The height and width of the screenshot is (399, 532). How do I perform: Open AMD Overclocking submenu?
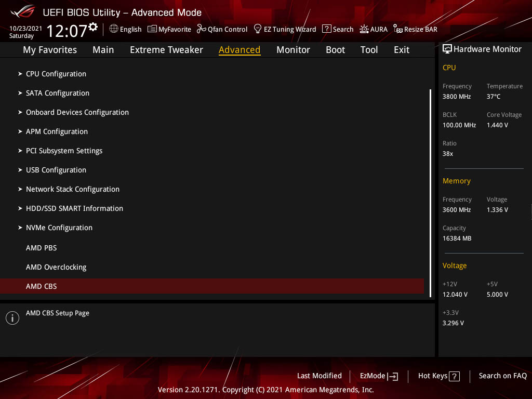coord(56,268)
